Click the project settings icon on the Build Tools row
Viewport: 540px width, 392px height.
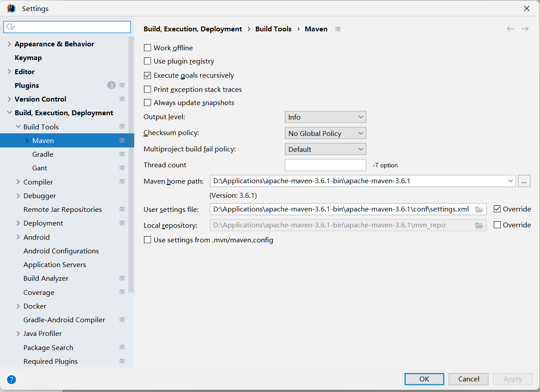(x=122, y=127)
